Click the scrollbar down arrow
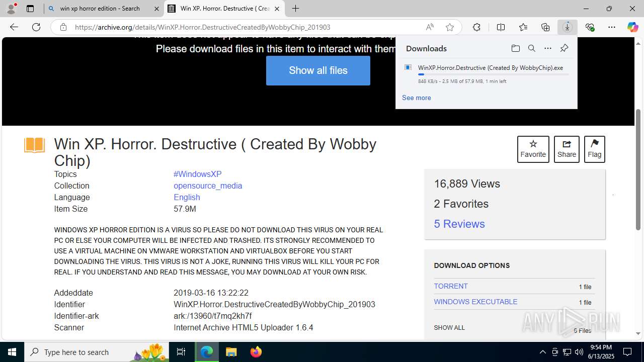 click(x=638, y=333)
